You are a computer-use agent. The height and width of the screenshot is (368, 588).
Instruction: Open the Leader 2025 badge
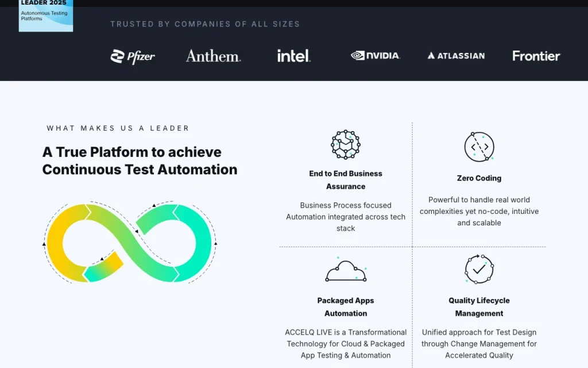pos(46,16)
